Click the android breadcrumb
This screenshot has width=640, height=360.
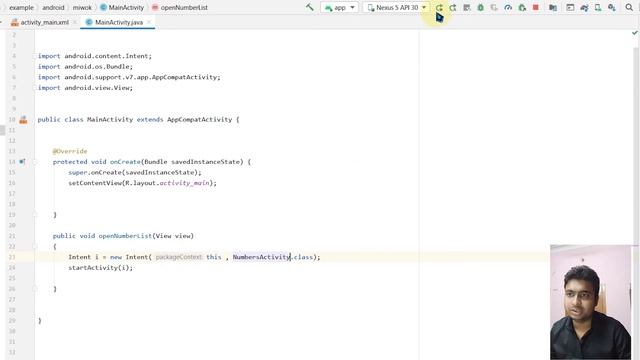53,7
